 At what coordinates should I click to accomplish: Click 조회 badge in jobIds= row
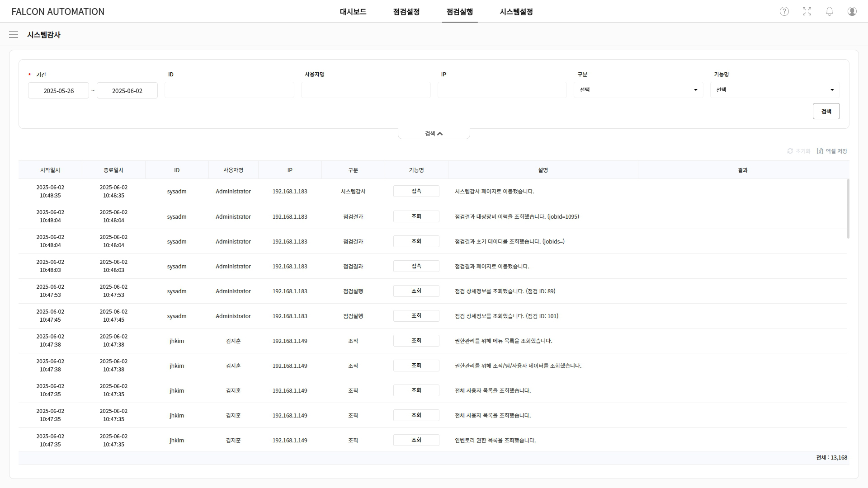coord(416,241)
